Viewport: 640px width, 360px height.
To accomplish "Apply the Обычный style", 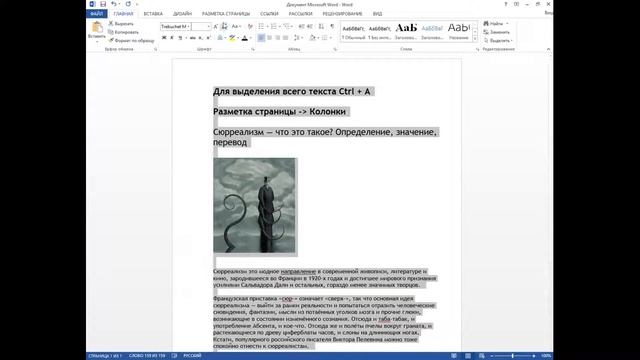I will pos(353,32).
